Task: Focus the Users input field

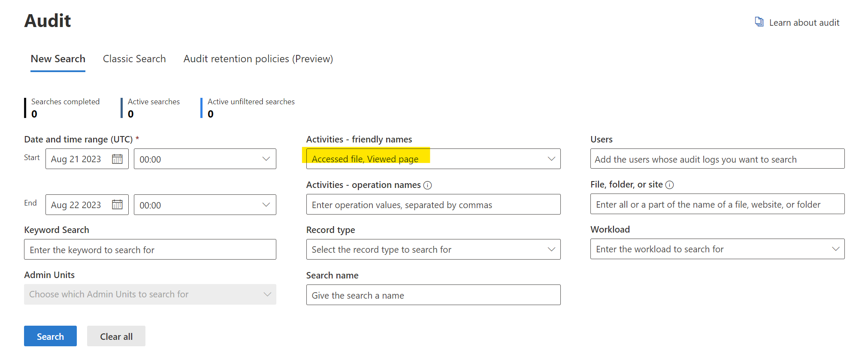Action: (717, 159)
